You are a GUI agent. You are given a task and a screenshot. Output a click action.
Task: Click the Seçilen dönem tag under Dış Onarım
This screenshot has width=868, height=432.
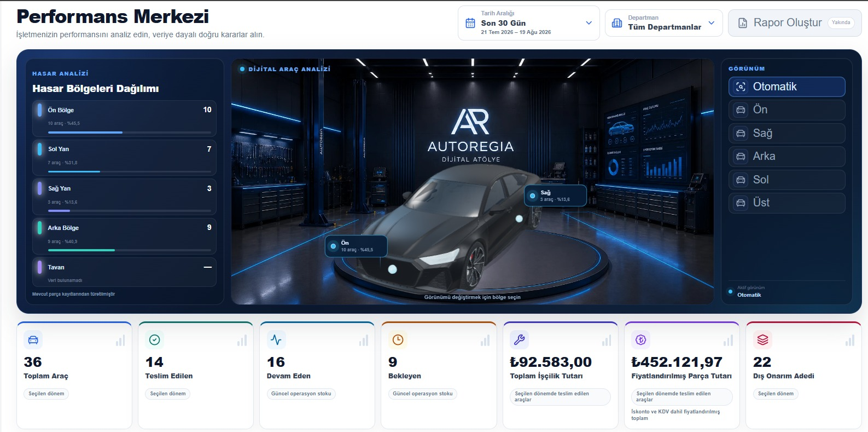coord(776,394)
